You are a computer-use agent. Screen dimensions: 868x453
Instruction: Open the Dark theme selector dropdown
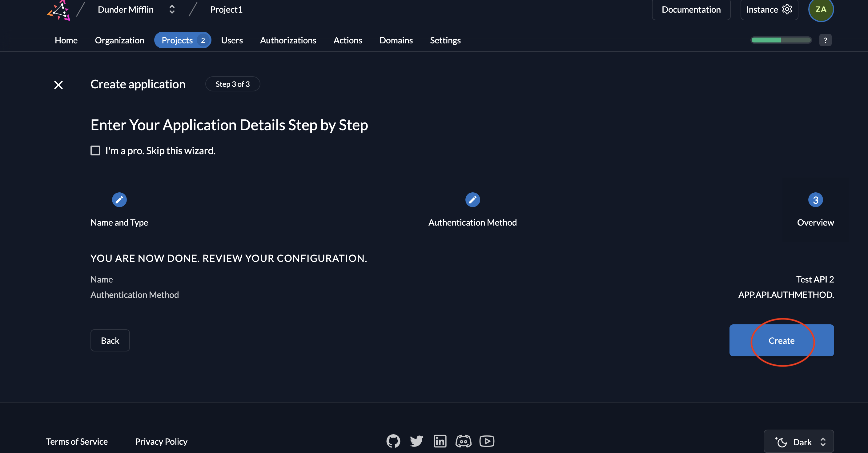click(798, 442)
